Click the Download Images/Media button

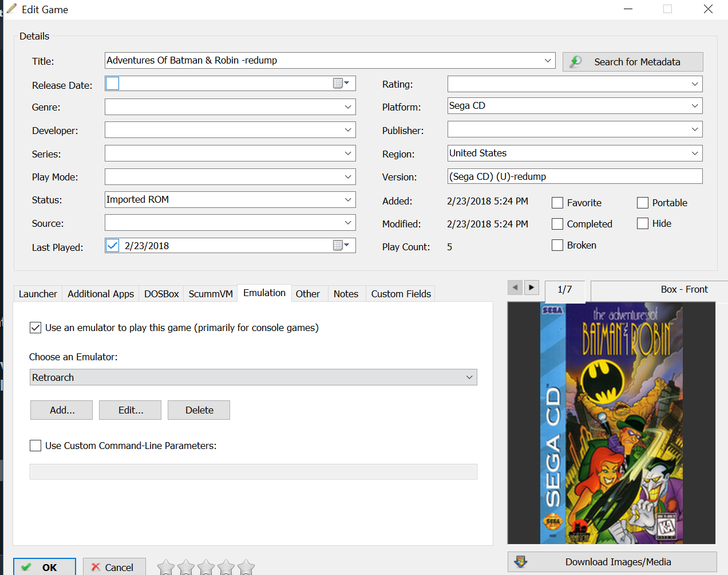click(612, 562)
